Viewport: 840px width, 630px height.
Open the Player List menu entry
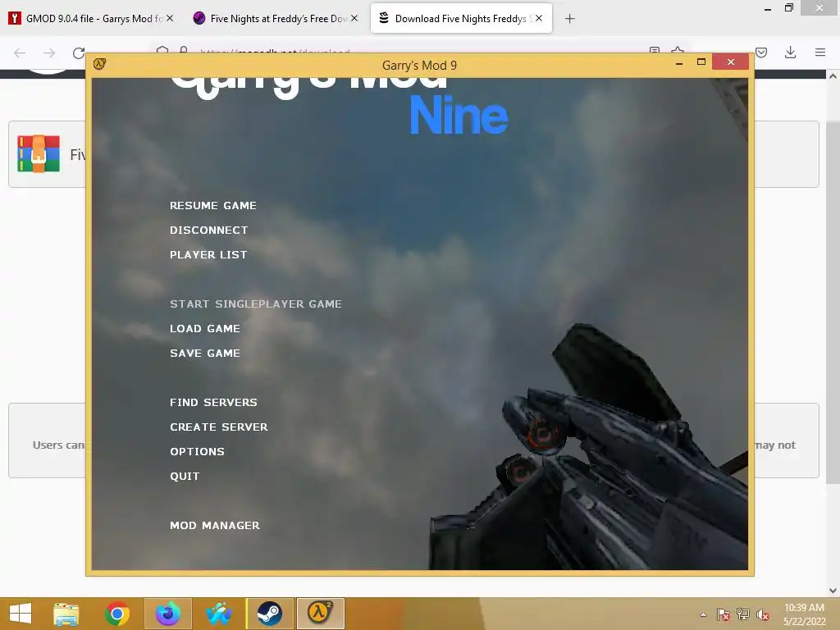click(208, 255)
